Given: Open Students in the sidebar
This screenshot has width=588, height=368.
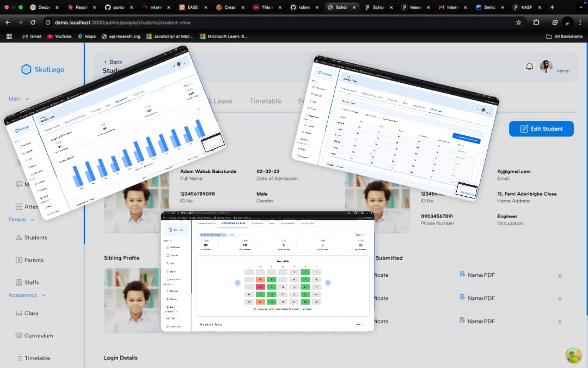Looking at the screenshot, I should click(32, 238).
